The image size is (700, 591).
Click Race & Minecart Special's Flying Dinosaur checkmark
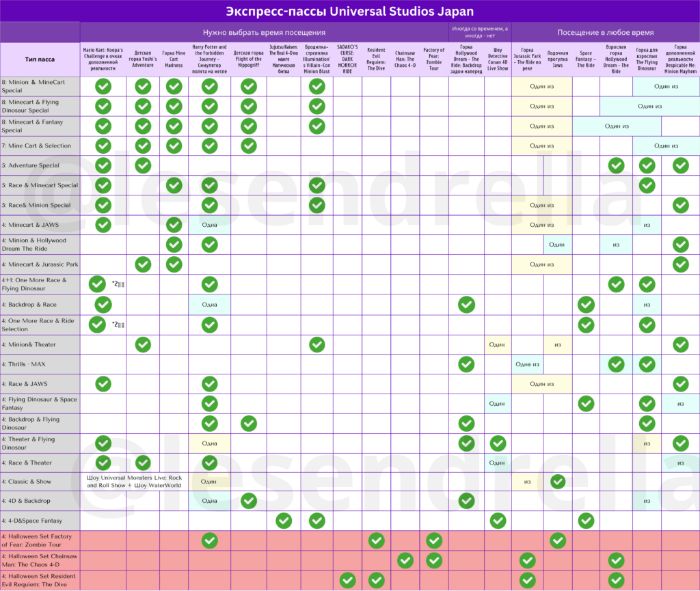click(x=647, y=185)
